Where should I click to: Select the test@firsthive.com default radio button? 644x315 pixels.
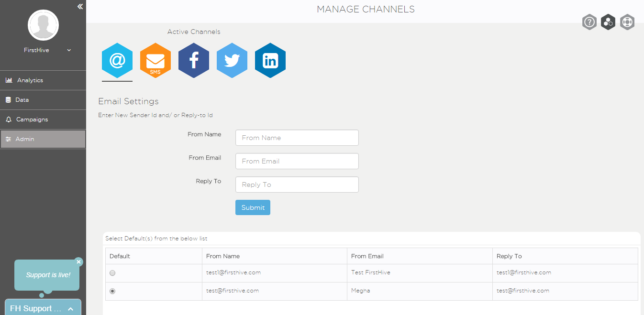(112, 291)
